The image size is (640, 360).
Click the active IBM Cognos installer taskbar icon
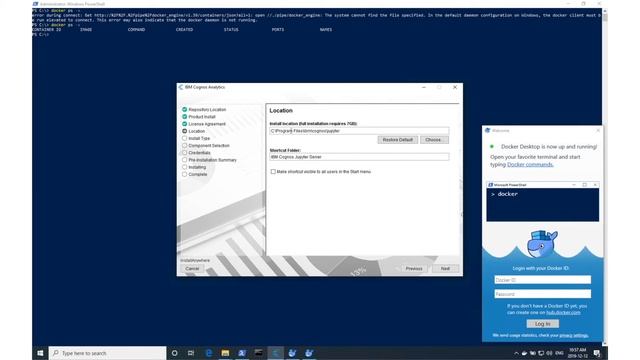[x=276, y=353]
